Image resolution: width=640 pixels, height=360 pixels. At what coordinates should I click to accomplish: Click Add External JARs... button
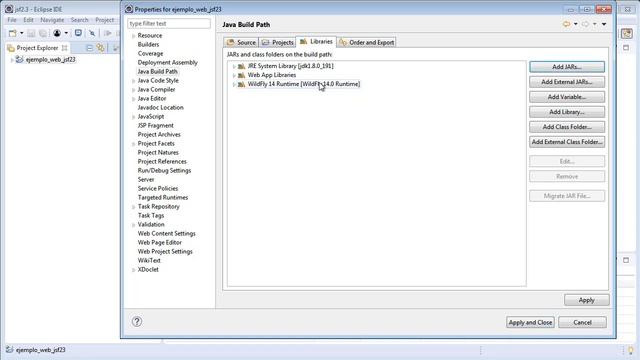point(567,82)
